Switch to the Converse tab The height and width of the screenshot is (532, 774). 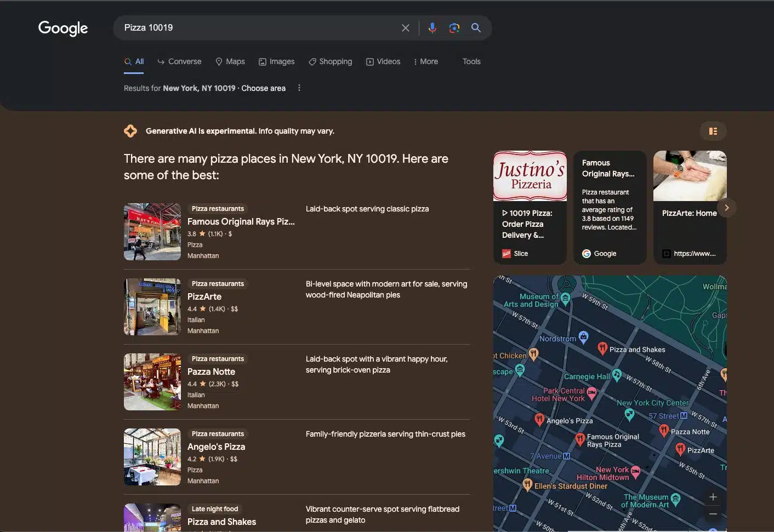[x=179, y=61]
